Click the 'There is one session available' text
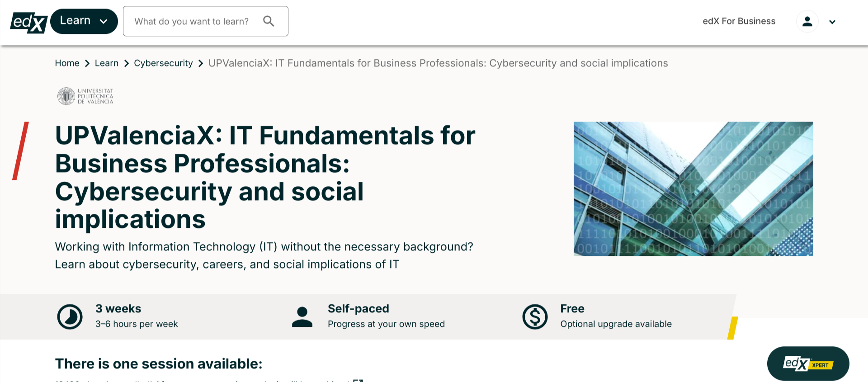The image size is (868, 382). pos(158,364)
